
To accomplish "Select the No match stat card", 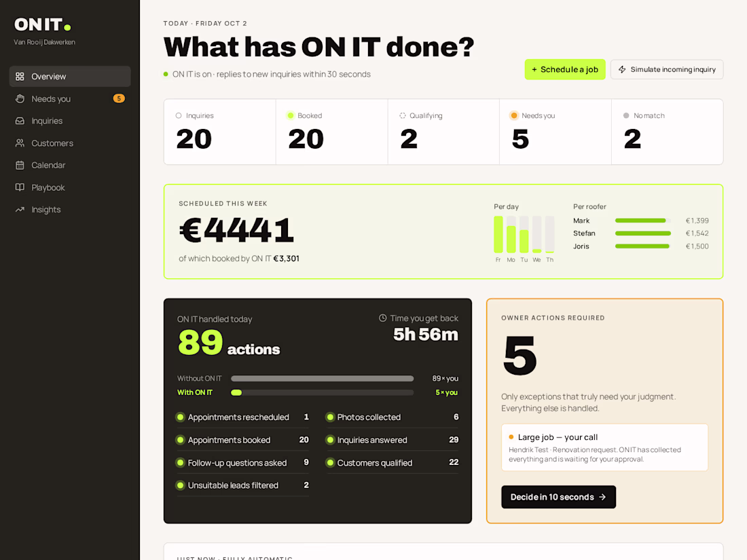I will pyautogui.click(x=668, y=132).
